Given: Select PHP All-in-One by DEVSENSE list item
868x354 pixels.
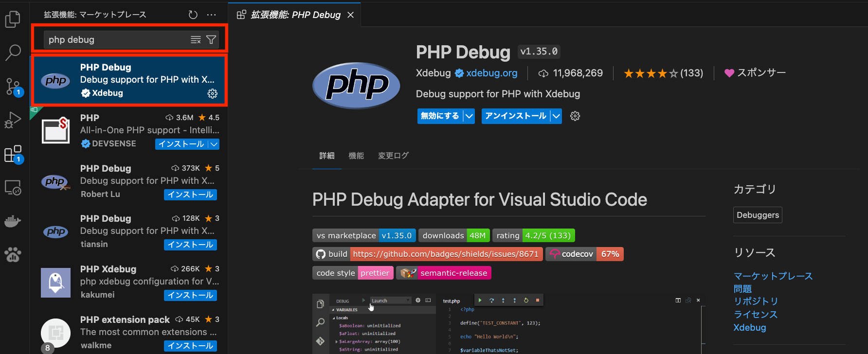Looking at the screenshot, I should click(x=129, y=131).
